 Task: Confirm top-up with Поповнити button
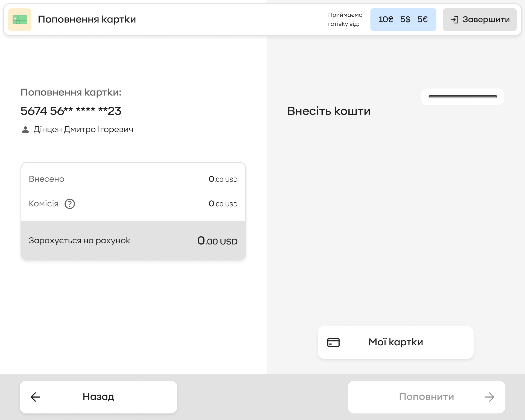click(426, 397)
